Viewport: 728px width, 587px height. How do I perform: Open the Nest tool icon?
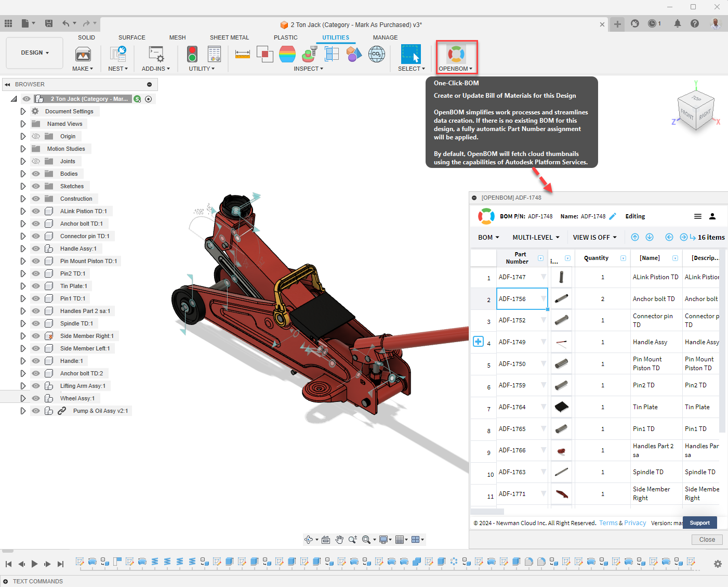(x=118, y=54)
